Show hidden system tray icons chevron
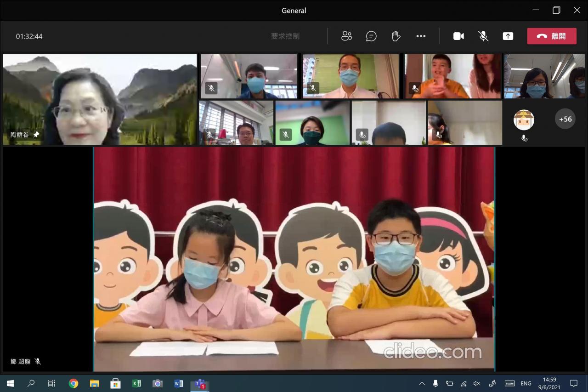 (422, 384)
